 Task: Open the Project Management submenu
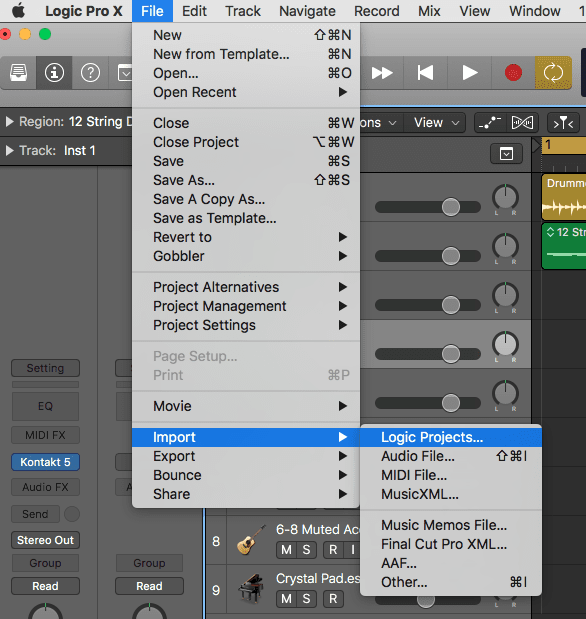(x=246, y=306)
